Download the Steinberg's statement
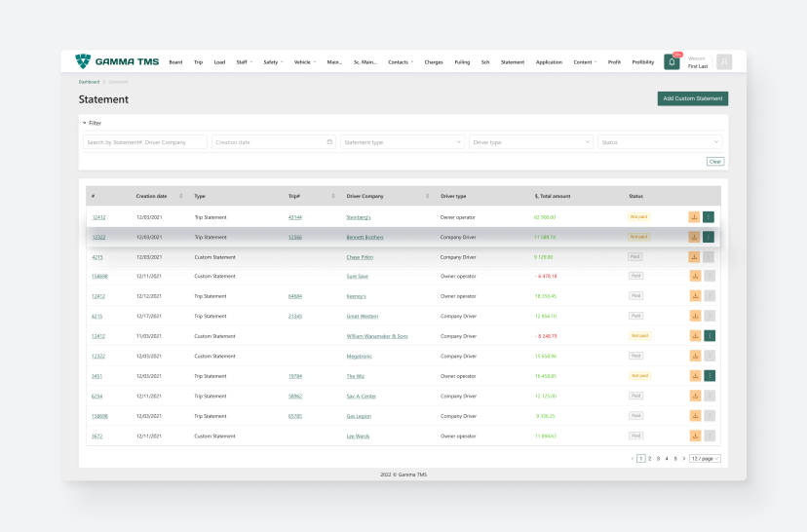The image size is (807, 532). (x=694, y=217)
